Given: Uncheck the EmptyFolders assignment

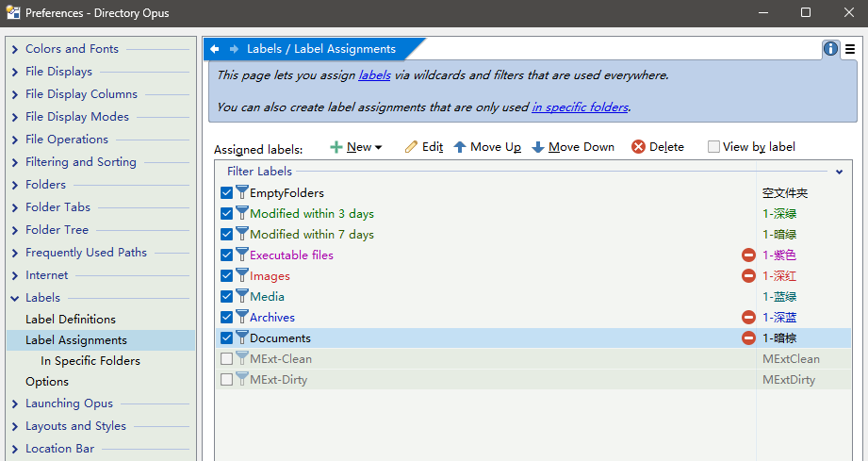Looking at the screenshot, I should pyautogui.click(x=226, y=192).
